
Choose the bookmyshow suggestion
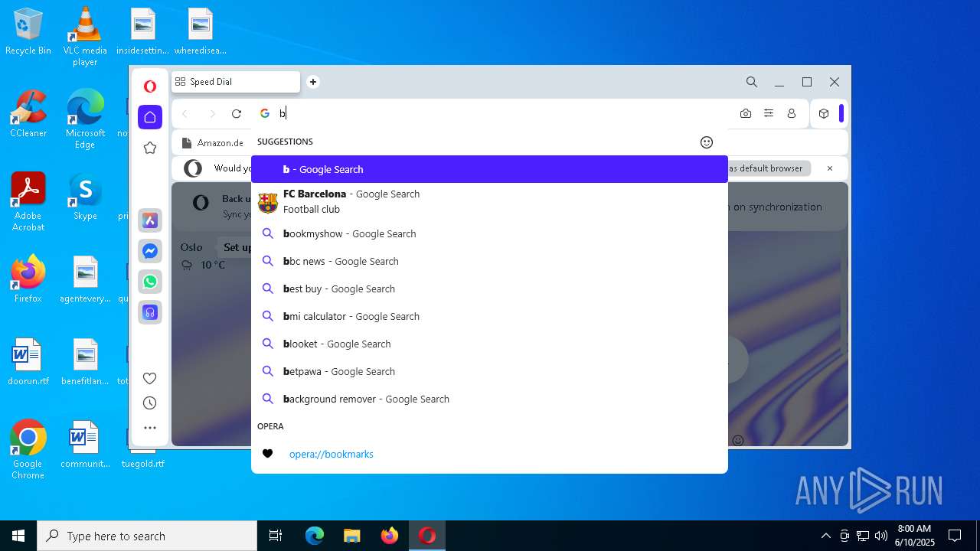(x=489, y=233)
